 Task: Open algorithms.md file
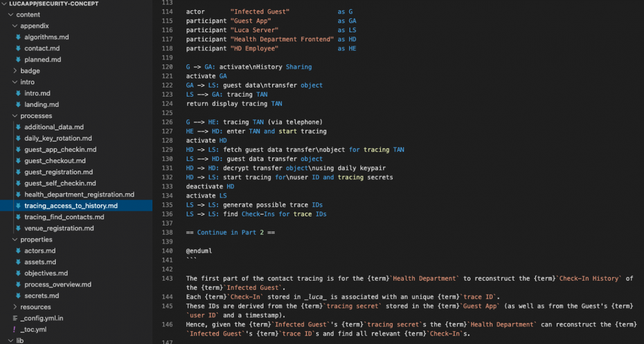pos(46,37)
